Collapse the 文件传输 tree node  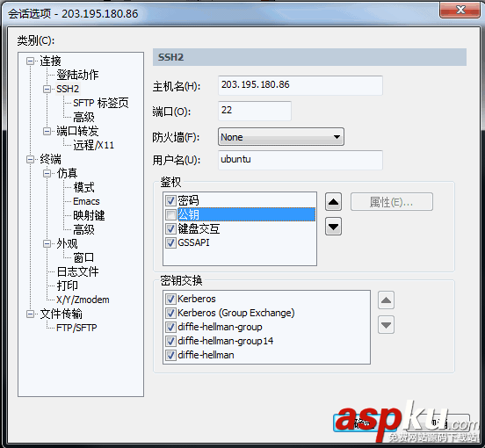pos(30,314)
